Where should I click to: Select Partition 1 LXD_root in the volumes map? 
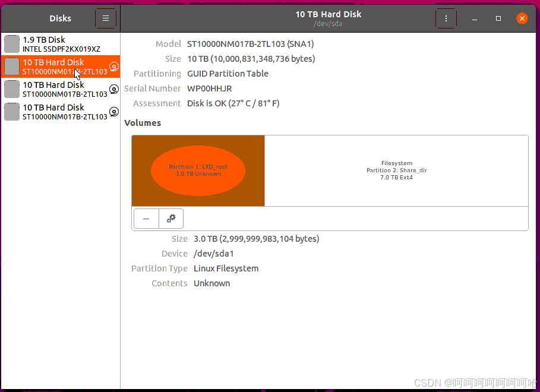[198, 170]
